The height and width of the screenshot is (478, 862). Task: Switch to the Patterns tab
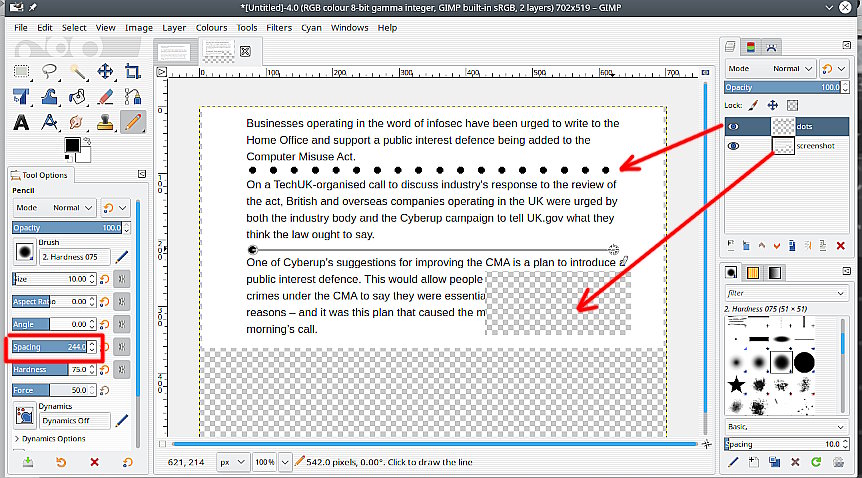753,273
